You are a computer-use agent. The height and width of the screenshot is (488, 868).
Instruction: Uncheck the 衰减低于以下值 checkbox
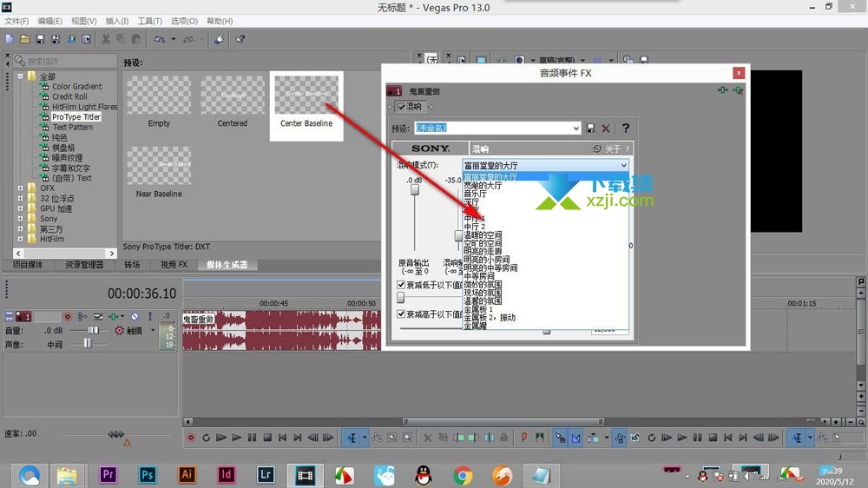[x=401, y=285]
